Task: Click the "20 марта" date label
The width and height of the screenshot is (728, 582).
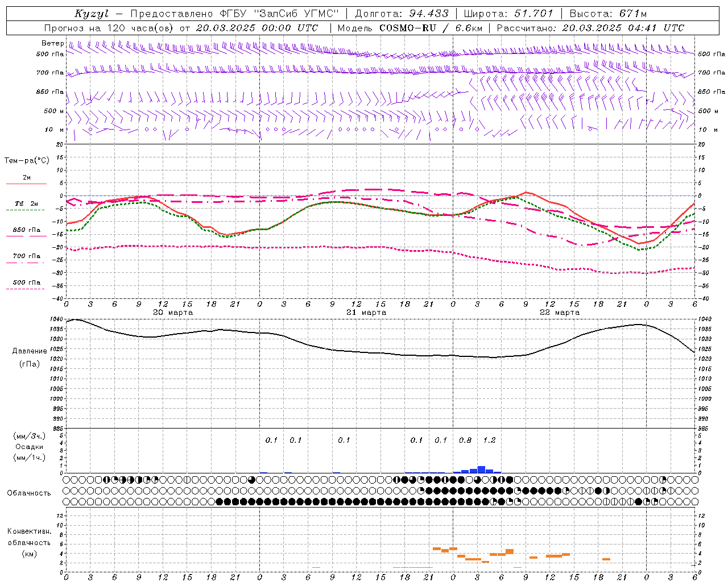Action: (x=173, y=313)
